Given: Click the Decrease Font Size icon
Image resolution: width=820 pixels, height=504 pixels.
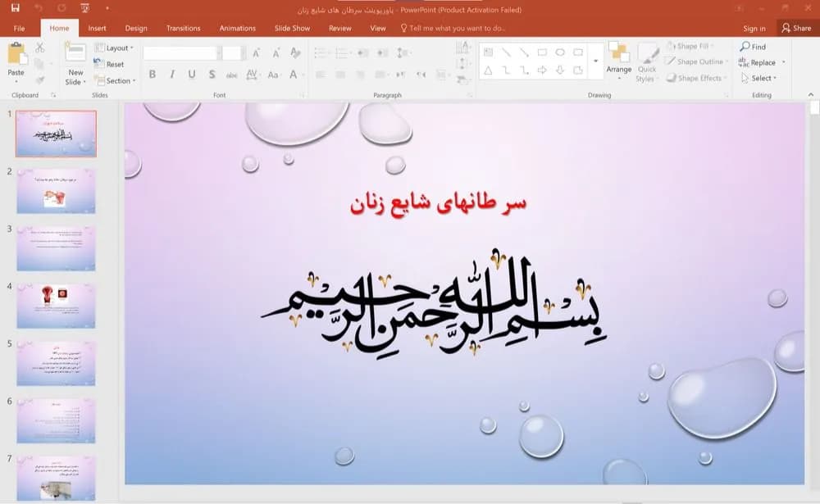Looking at the screenshot, I should [276, 52].
